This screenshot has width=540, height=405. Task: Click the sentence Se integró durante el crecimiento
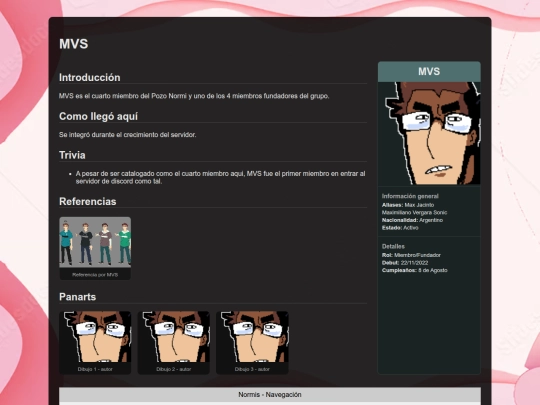coord(127,135)
